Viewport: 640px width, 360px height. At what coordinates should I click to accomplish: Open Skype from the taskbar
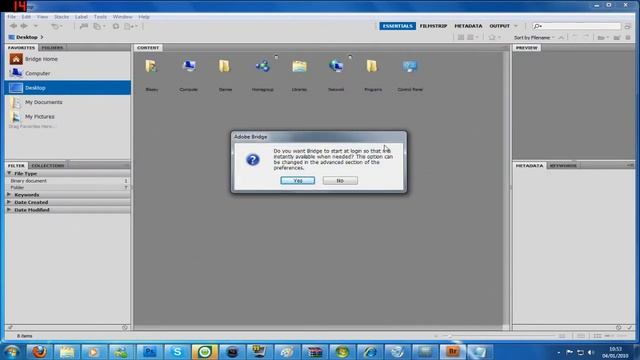tap(177, 351)
